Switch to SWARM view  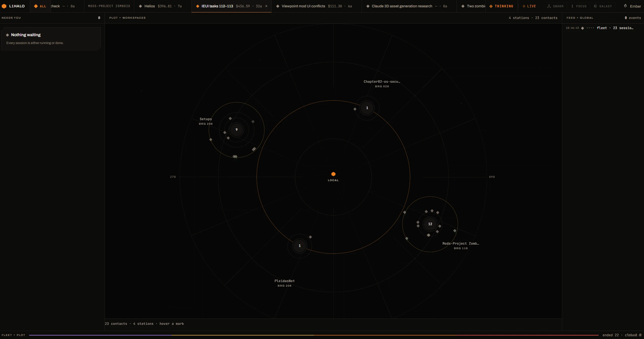pyautogui.click(x=555, y=6)
